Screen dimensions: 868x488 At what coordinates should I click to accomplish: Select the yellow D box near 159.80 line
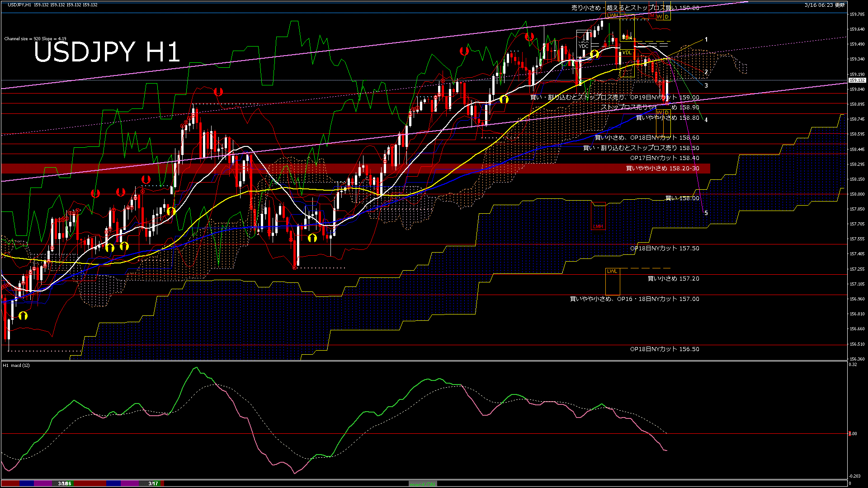(x=666, y=17)
